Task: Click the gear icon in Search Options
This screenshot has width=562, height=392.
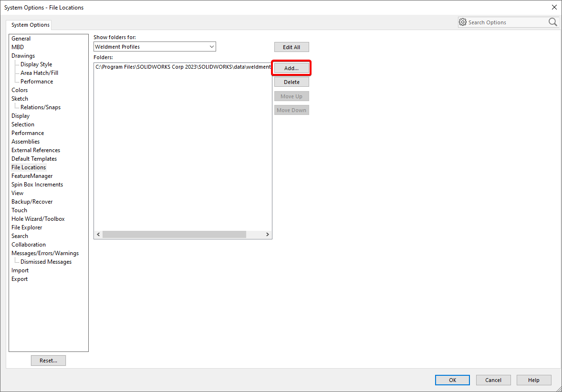Action: [463, 22]
